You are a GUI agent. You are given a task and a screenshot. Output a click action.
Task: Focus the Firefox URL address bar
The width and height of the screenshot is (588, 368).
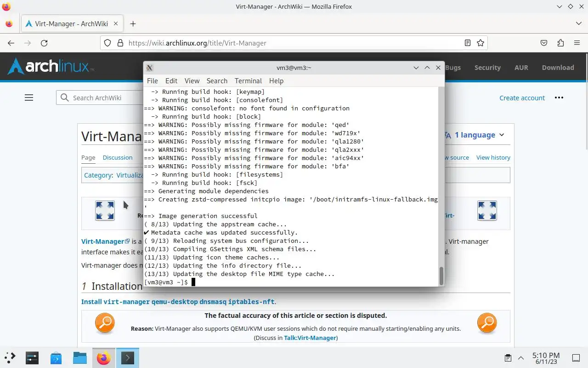pyautogui.click(x=294, y=43)
